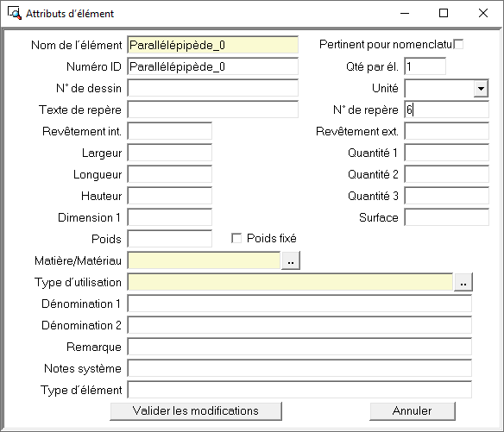Image resolution: width=504 pixels, height=432 pixels.
Task: Click the Surface value field
Action: tap(447, 217)
